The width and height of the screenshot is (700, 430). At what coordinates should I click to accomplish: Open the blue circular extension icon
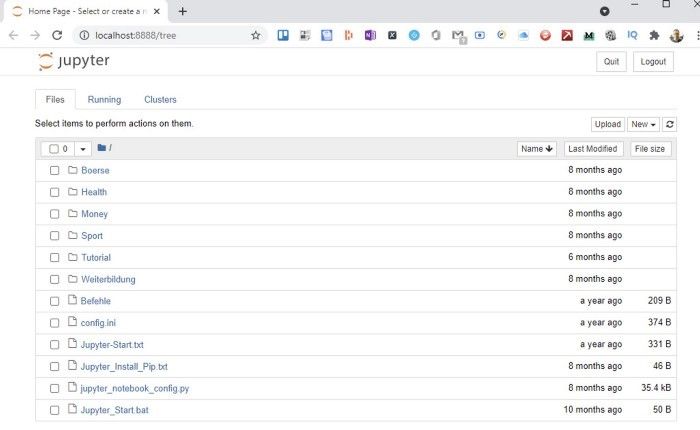414,35
